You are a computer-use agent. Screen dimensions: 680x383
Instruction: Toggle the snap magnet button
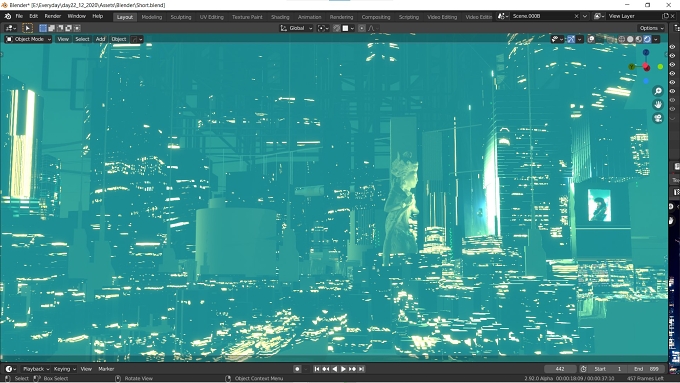click(337, 28)
